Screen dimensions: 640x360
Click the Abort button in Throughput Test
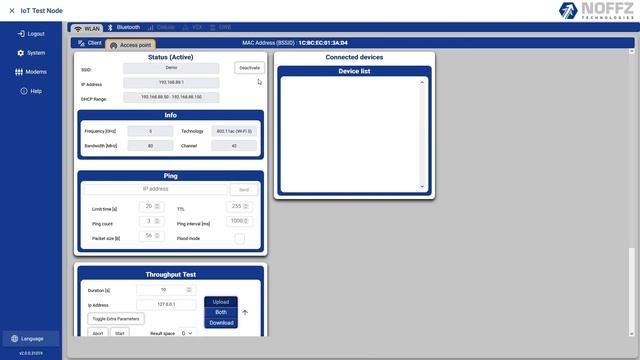click(98, 333)
